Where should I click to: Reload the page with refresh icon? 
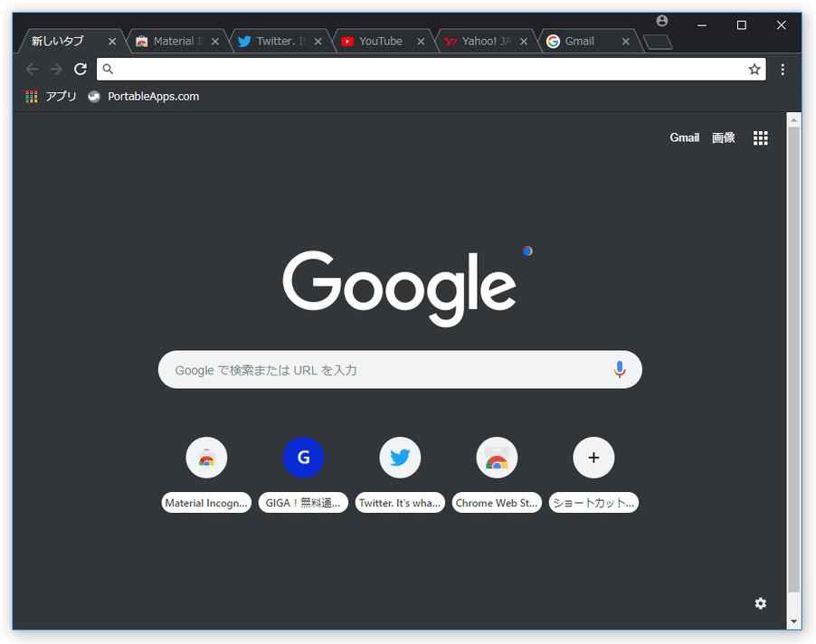[81, 69]
